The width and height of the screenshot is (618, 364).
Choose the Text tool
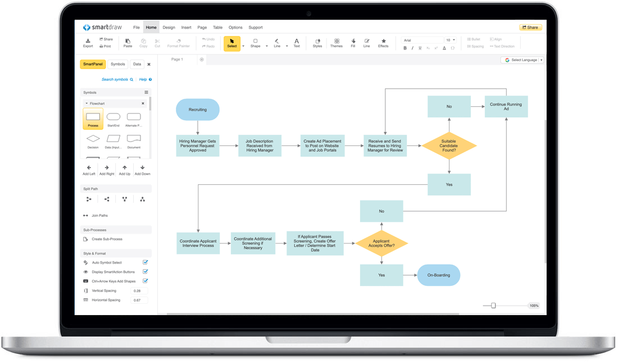[297, 43]
